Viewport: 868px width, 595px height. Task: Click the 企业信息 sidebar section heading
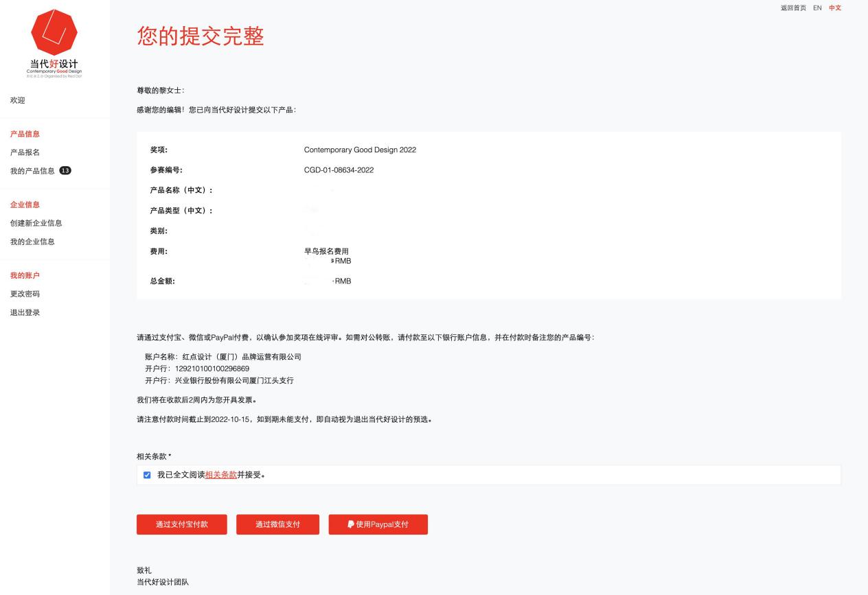point(25,205)
